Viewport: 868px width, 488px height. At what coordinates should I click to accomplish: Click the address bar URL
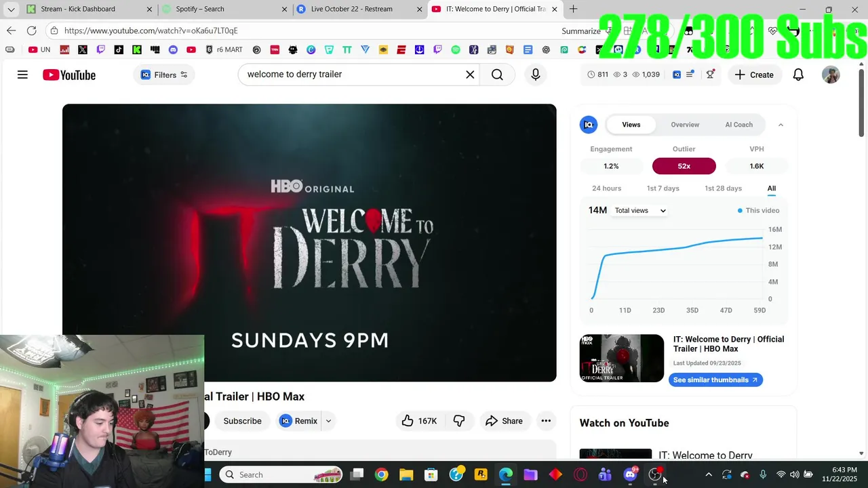point(151,30)
